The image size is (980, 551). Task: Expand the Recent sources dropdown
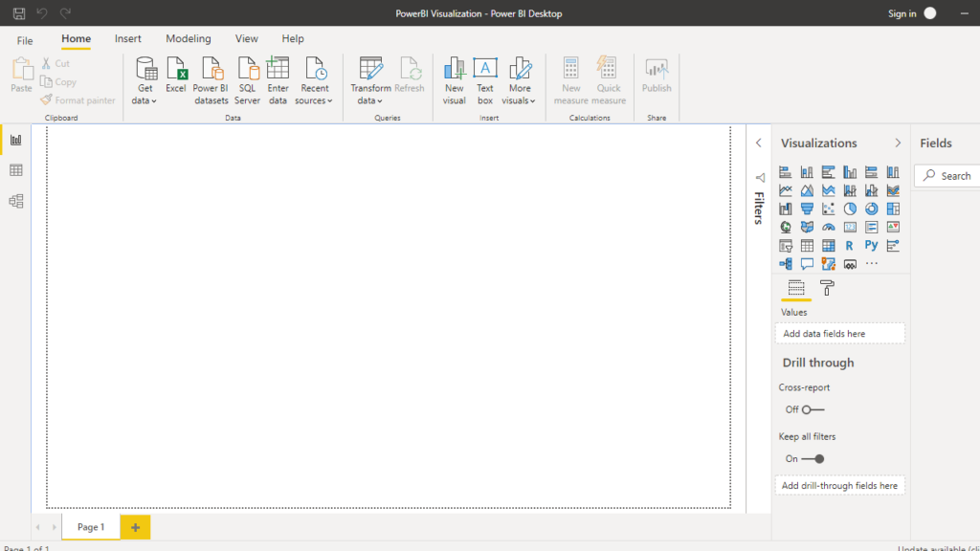click(x=314, y=80)
